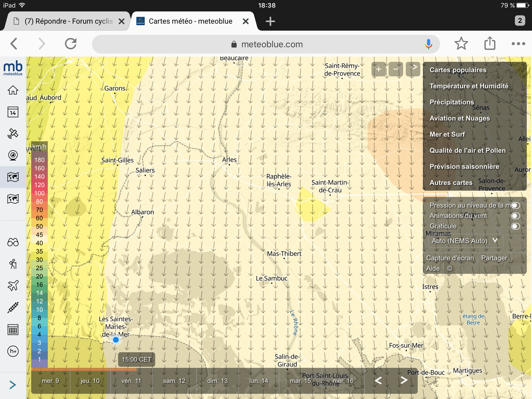Screen dimensions: 532x399
Task: Open the satellite imagery icon
Action: 13,134
